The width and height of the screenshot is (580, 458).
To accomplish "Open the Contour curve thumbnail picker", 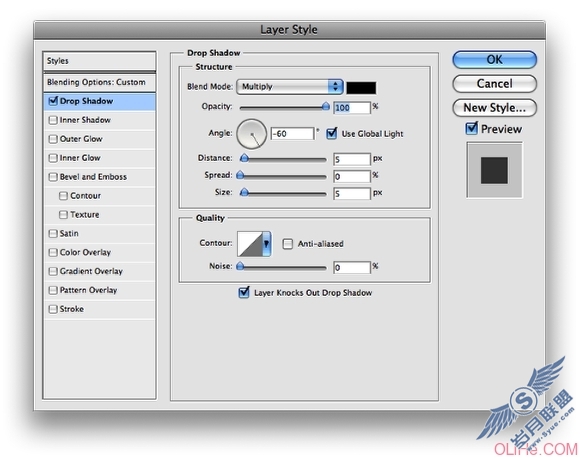I will (250, 244).
